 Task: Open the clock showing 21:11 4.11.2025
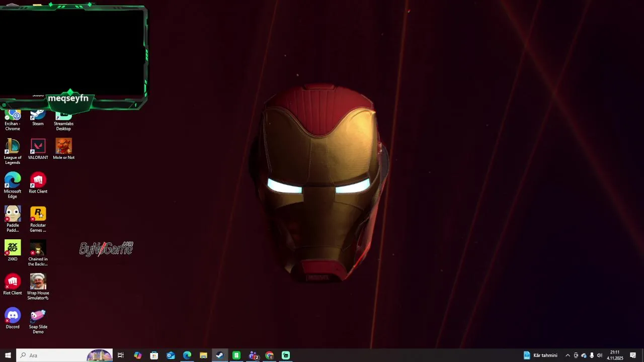coord(615,355)
